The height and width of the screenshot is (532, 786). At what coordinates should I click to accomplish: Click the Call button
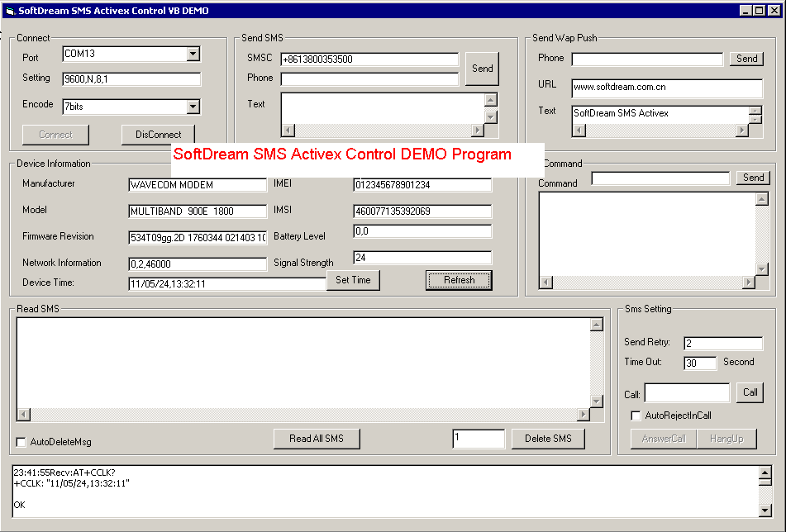(750, 392)
